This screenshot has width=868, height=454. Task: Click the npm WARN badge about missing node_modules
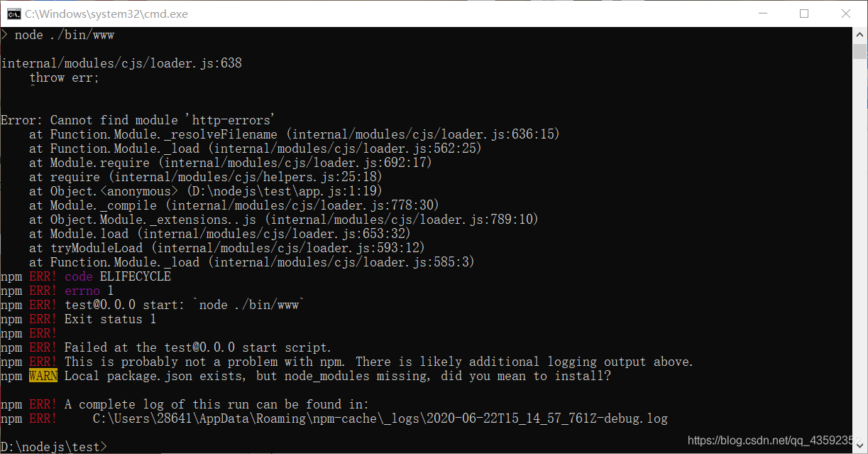tap(43, 375)
